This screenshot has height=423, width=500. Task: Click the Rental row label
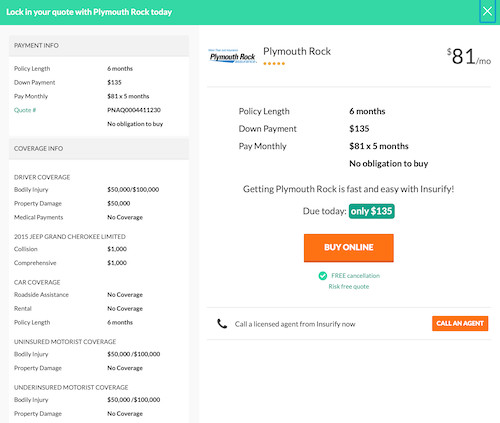coord(23,309)
